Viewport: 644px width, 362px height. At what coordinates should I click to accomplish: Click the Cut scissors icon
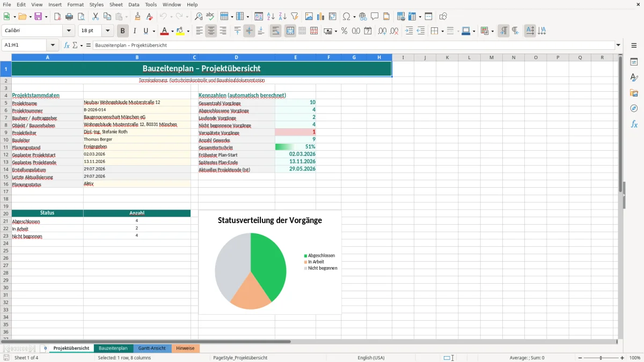[96, 17]
